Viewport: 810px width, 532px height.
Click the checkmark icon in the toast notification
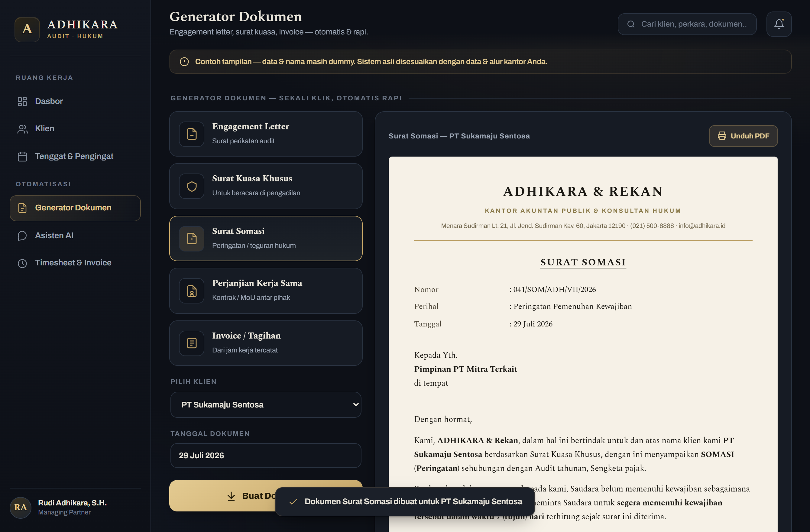[293, 502]
